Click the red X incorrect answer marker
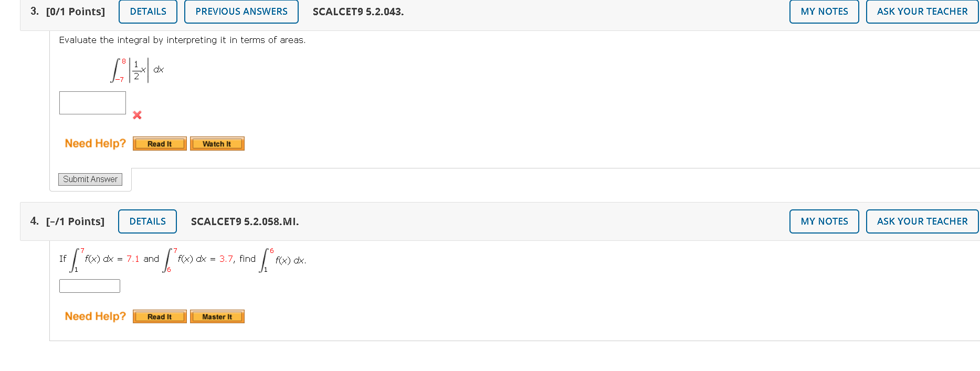980x371 pixels. (136, 115)
